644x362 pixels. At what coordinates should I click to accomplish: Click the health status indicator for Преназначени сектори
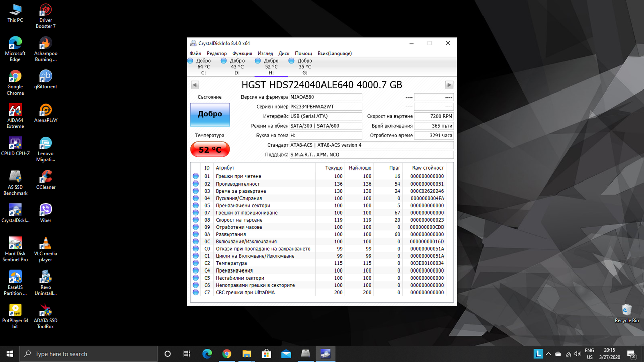[196, 205]
